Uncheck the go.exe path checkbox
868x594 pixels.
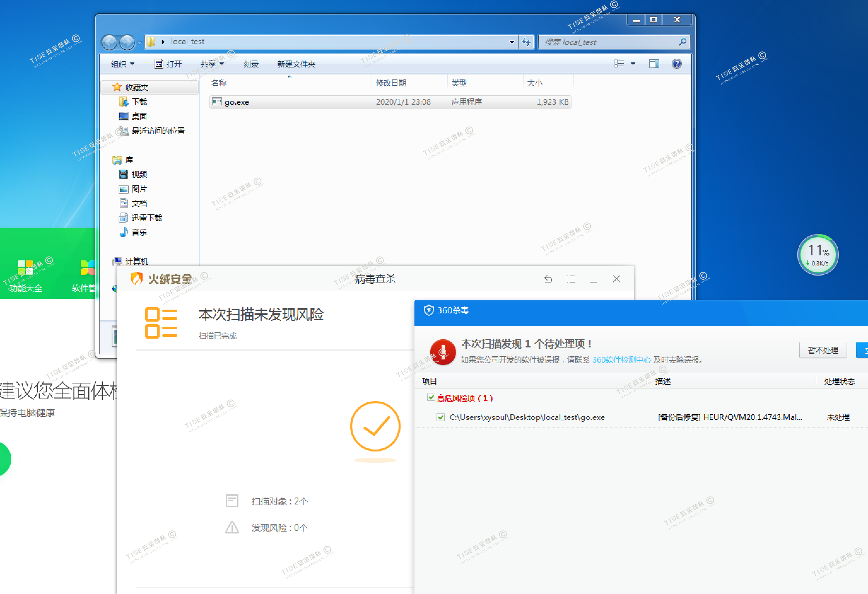[441, 417]
